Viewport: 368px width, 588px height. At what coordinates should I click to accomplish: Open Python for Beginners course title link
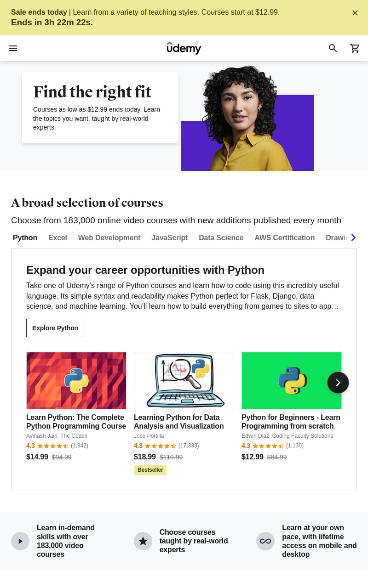(x=291, y=422)
